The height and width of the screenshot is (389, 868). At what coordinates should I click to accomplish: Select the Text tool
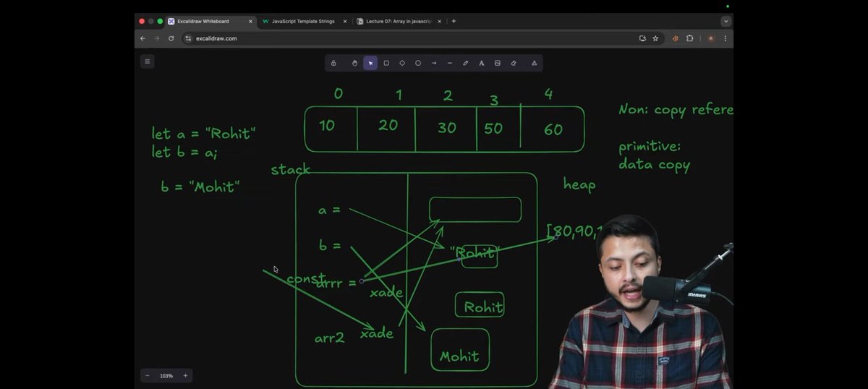[482, 63]
